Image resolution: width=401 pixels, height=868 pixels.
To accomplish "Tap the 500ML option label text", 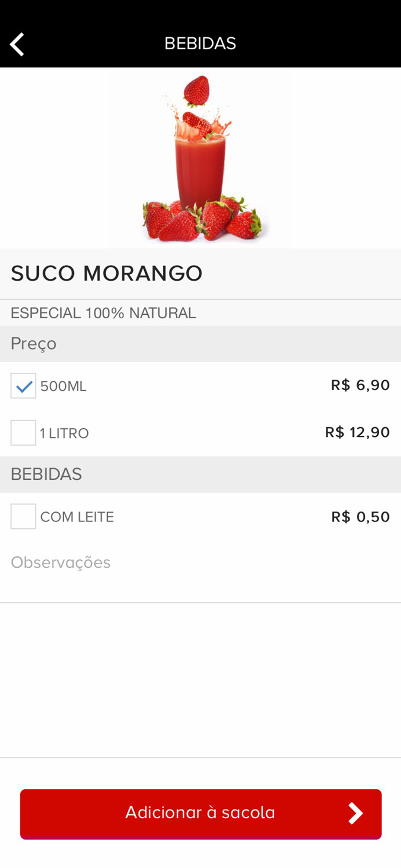I will pyautogui.click(x=64, y=385).
